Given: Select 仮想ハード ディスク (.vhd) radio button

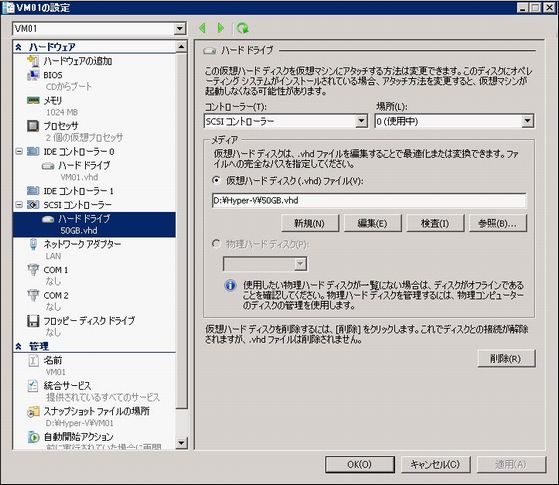Looking at the screenshot, I should (x=216, y=180).
